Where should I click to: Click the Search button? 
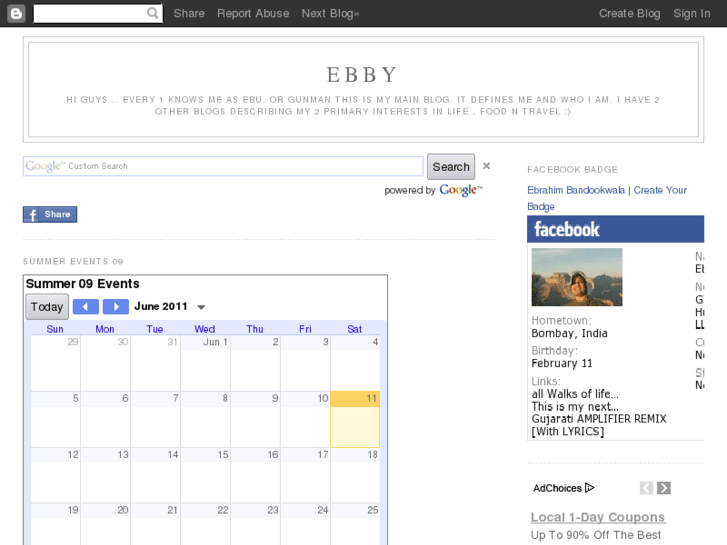[451, 167]
